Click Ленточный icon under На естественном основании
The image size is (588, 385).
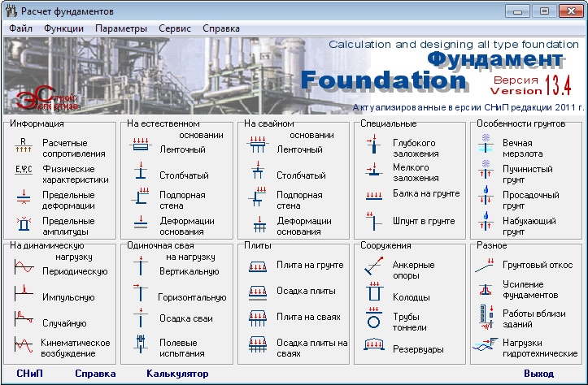pyautogui.click(x=141, y=145)
